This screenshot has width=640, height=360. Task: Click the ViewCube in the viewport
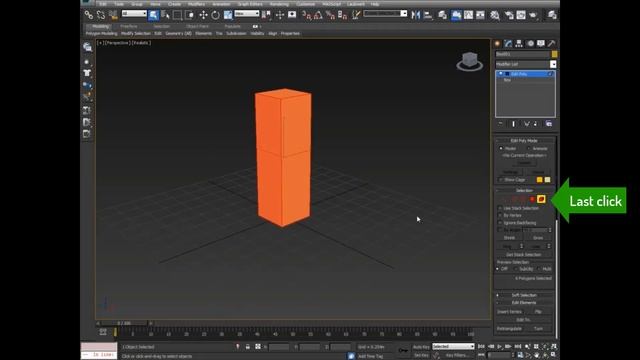[470, 62]
